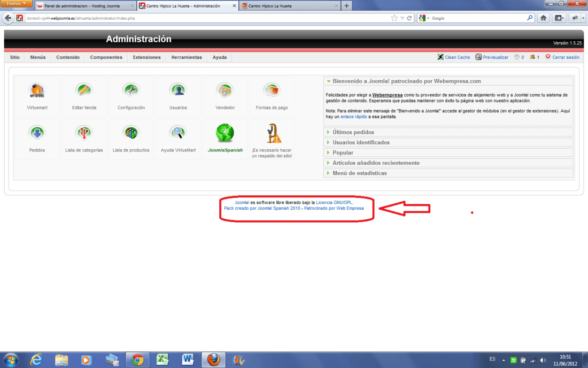The width and height of the screenshot is (588, 368).
Task: Open Word from the taskbar
Action: click(188, 360)
